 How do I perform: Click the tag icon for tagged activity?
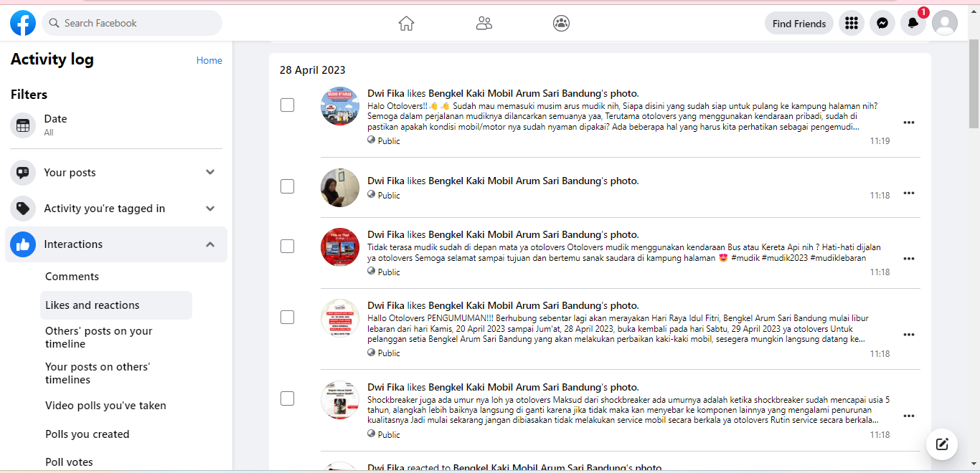tap(23, 209)
